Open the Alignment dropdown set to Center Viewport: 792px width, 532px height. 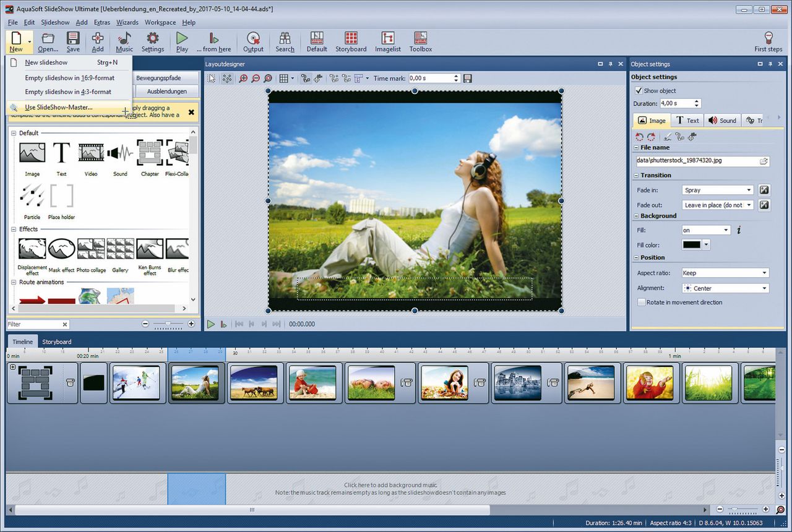click(725, 288)
